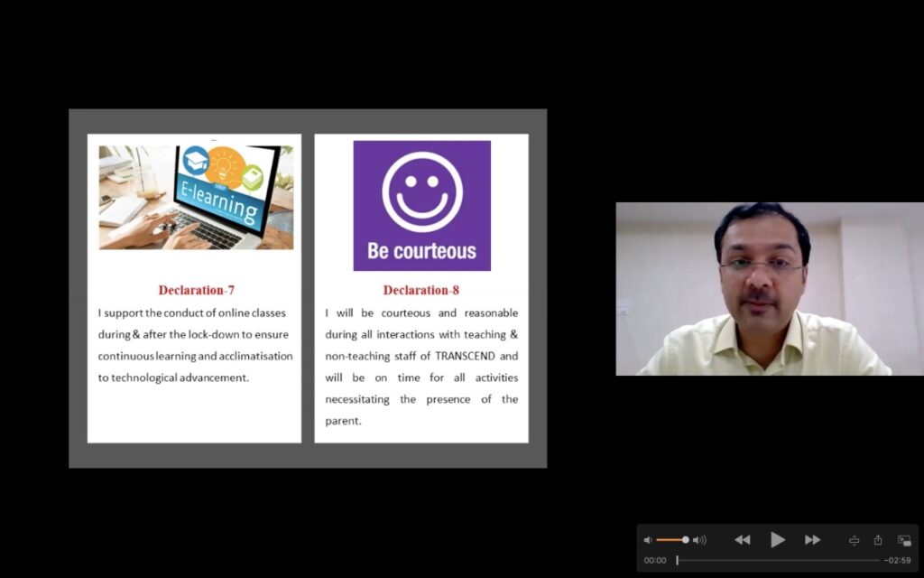Play the video
924x578 pixels.
pos(777,540)
